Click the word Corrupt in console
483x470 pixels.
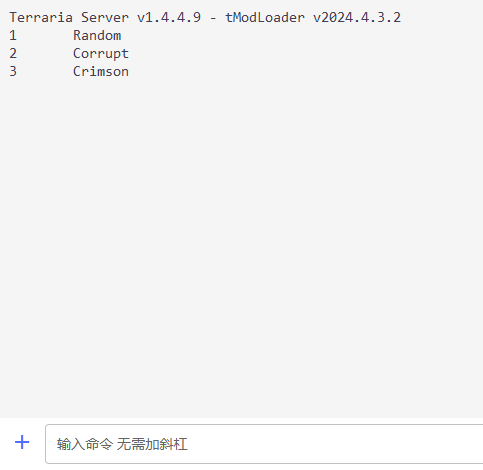(x=101, y=53)
